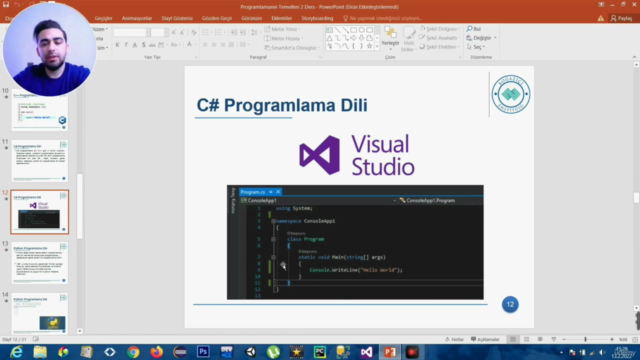Open the Gözden Geçir tab
This screenshot has width=640, height=360.
[x=217, y=18]
